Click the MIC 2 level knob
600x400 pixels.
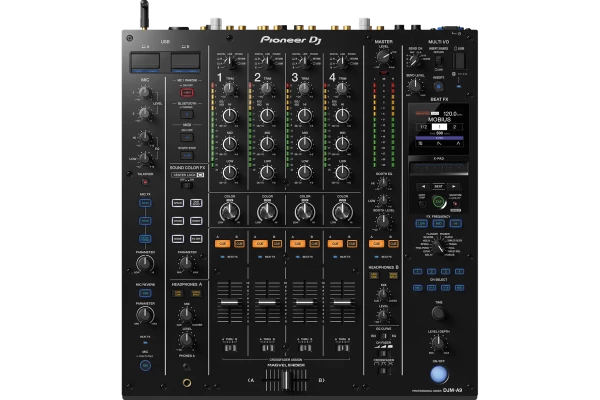click(x=144, y=113)
